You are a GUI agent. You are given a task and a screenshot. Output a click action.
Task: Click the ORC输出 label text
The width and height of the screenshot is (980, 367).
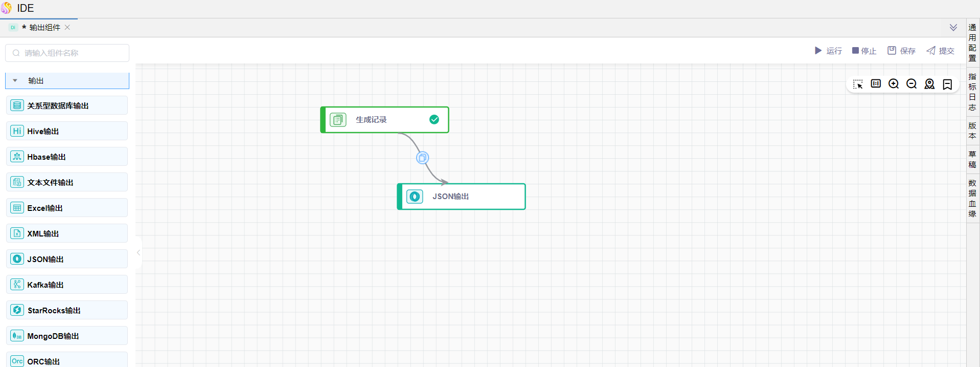43,361
